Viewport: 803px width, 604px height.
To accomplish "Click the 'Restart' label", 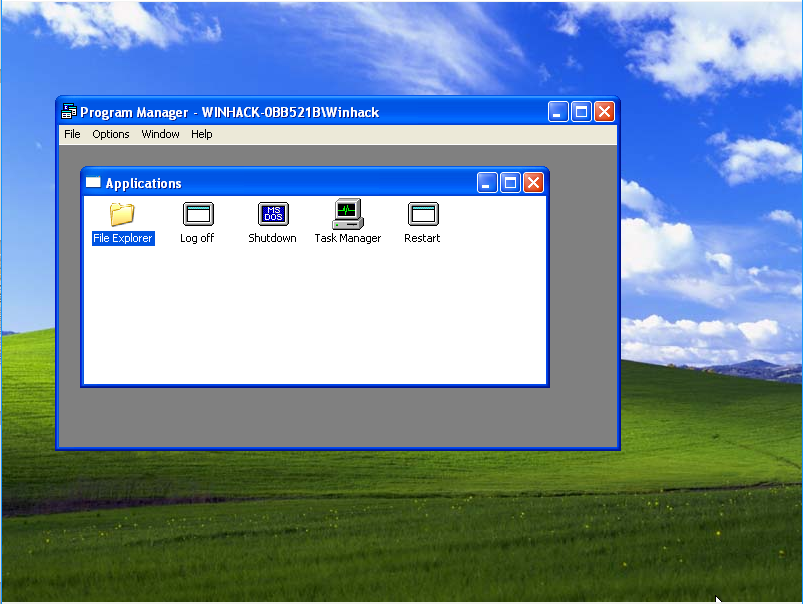I will (x=422, y=238).
